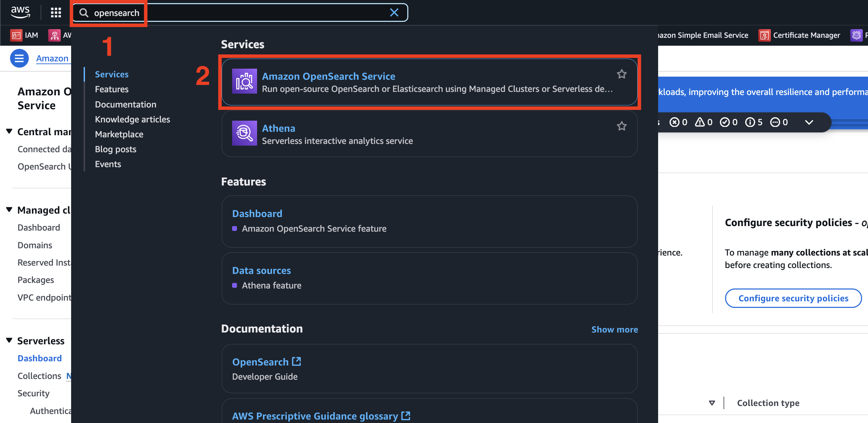This screenshot has width=868, height=423.
Task: Open the services grid menu icon
Action: coord(56,13)
